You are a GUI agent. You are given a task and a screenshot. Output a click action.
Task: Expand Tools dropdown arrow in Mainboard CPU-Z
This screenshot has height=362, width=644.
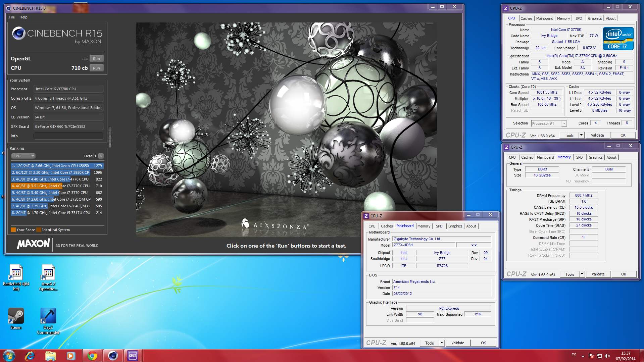point(442,343)
